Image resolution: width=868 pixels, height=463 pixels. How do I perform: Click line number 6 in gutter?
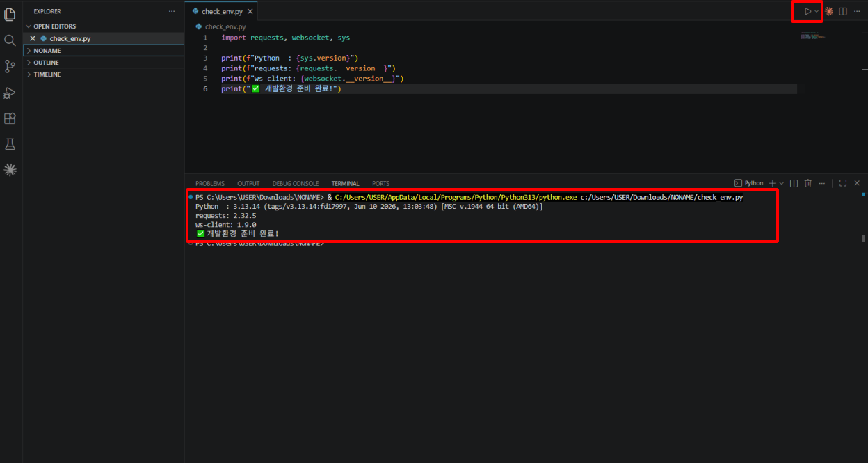(x=205, y=89)
